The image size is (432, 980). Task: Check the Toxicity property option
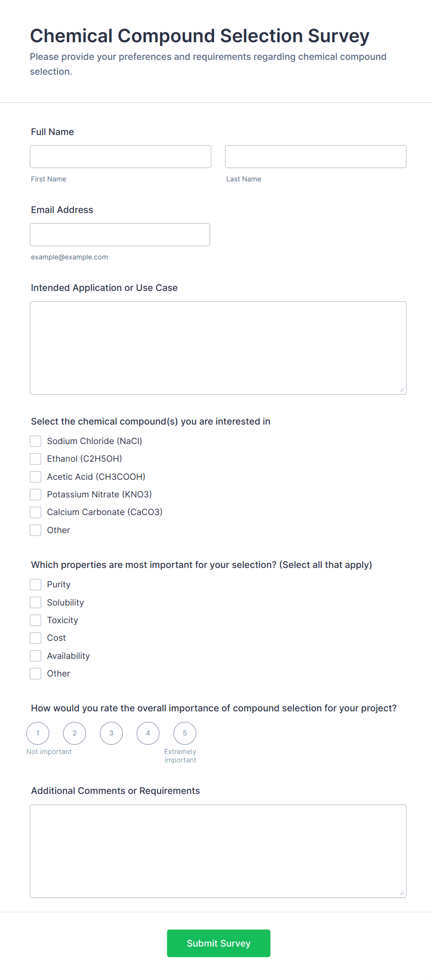[35, 620]
